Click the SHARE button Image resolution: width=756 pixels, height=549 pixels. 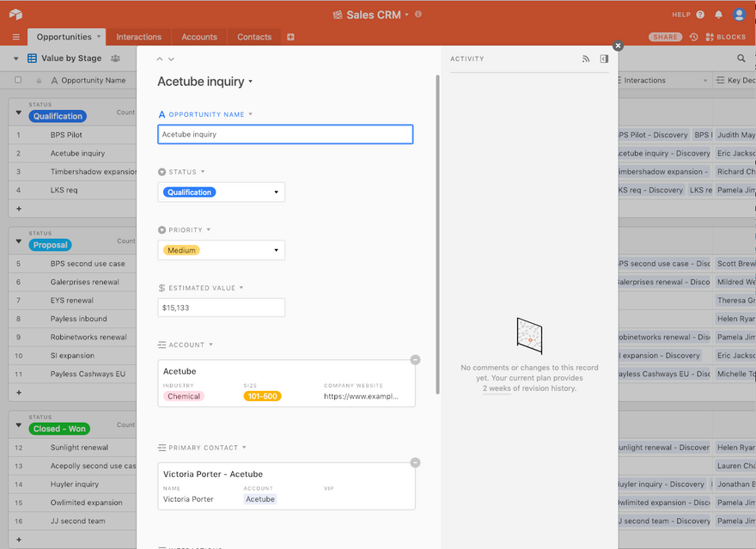click(665, 37)
